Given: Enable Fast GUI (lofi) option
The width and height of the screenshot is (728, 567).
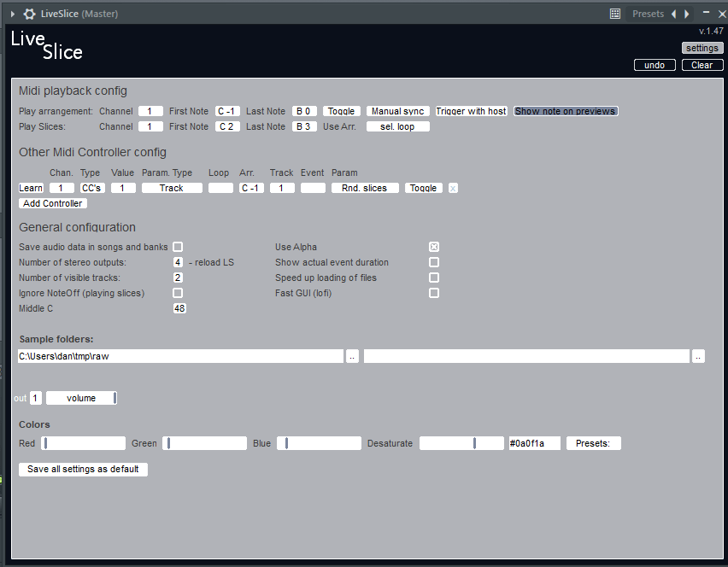Looking at the screenshot, I should pos(434,293).
